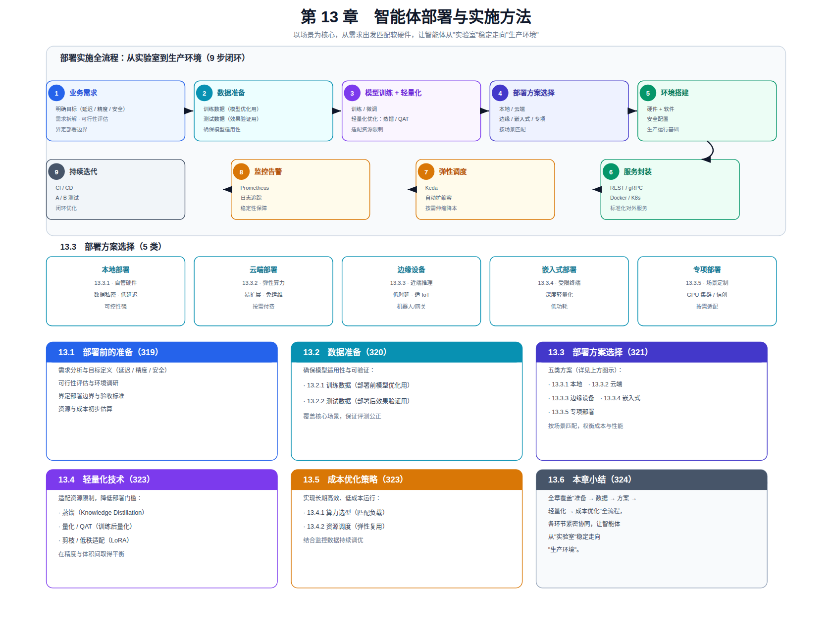Viewport: 832px width, 644px height.
Task: Click text 明确目标（延迟 / 精度 / 安全）
Action: click(90, 109)
